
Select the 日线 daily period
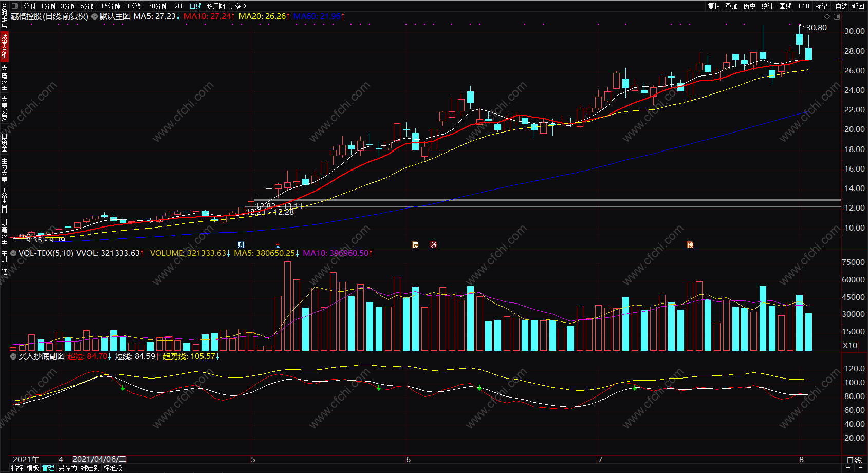click(196, 6)
